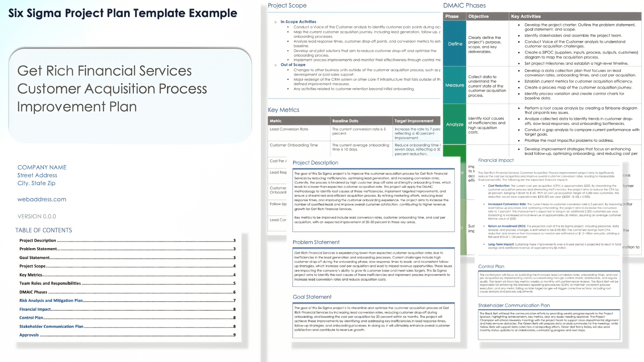
Task: Click the Stakeholder Communication Plan text box
Action: click(549, 325)
